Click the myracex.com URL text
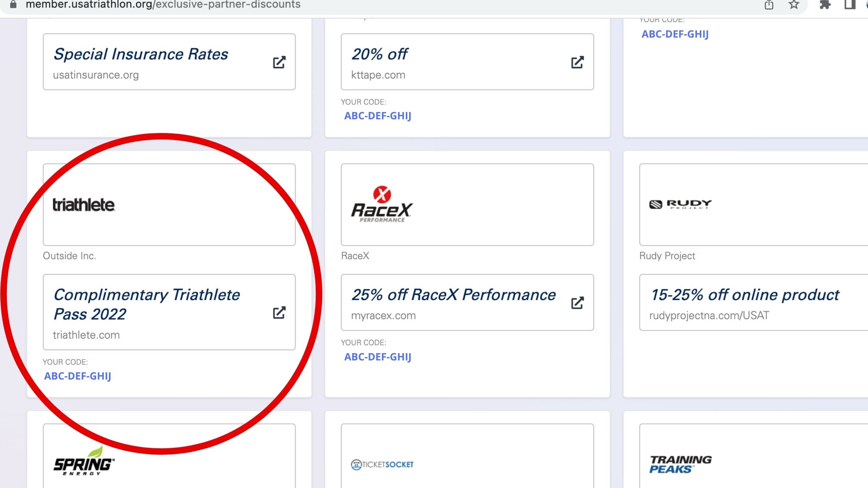The image size is (868, 488). click(x=383, y=315)
